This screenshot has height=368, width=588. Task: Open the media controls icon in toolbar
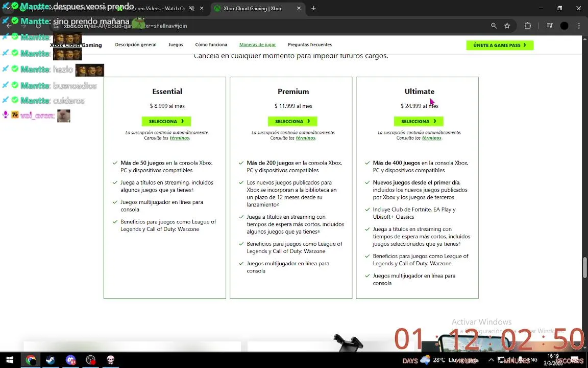click(x=549, y=26)
